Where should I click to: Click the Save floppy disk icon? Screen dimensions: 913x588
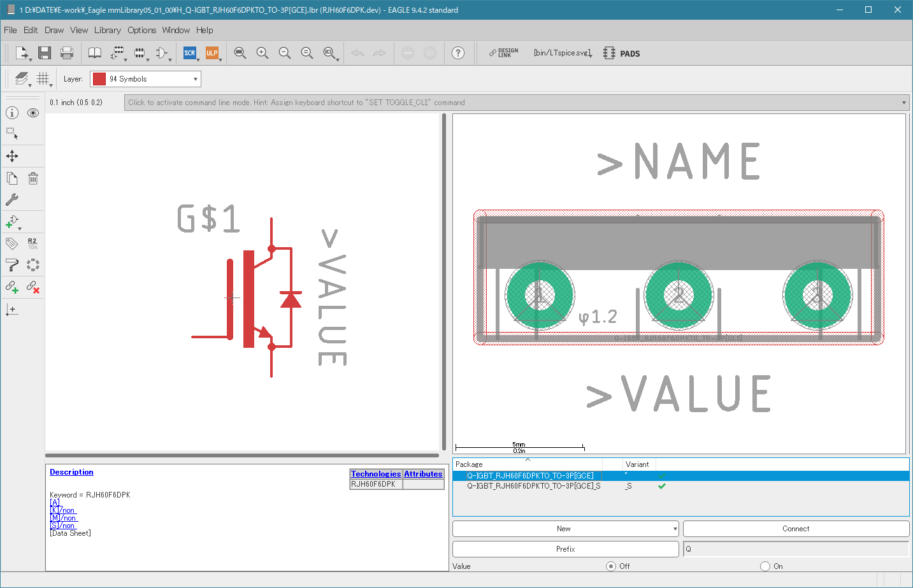tap(44, 53)
